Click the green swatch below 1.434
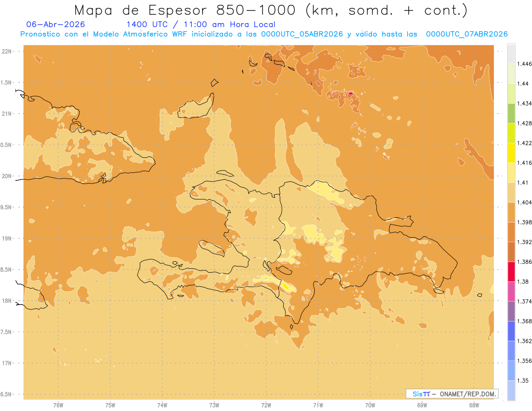Screen dimensions: 532x411 pos(511,113)
